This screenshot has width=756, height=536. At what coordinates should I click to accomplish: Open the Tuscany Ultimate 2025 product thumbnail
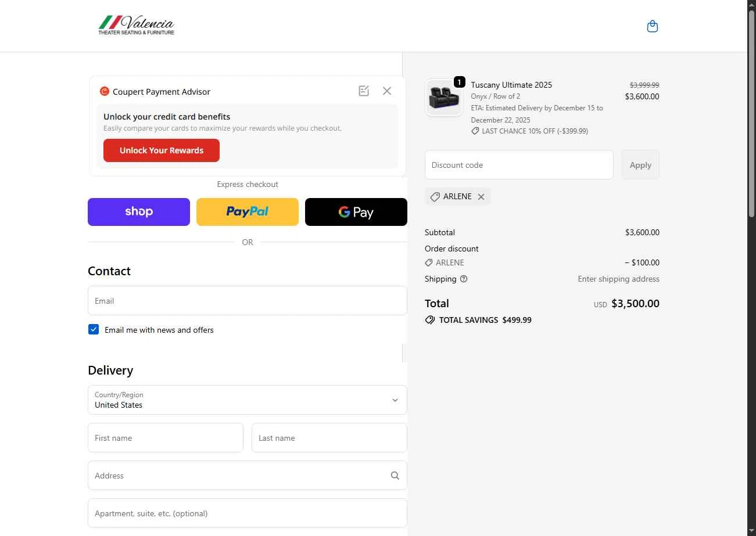point(444,97)
